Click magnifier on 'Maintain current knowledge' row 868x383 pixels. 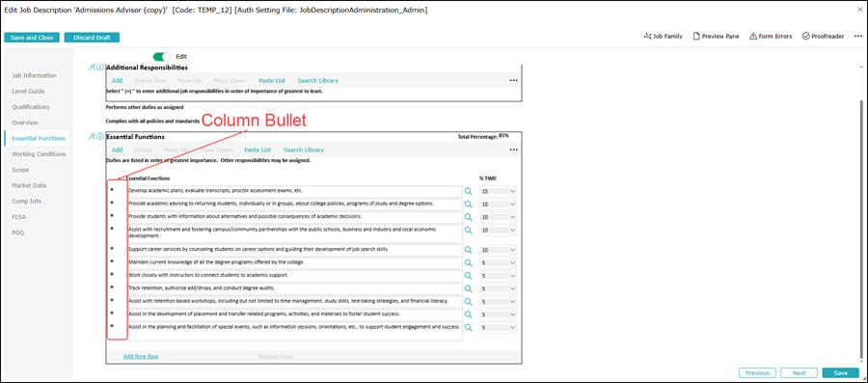click(469, 263)
